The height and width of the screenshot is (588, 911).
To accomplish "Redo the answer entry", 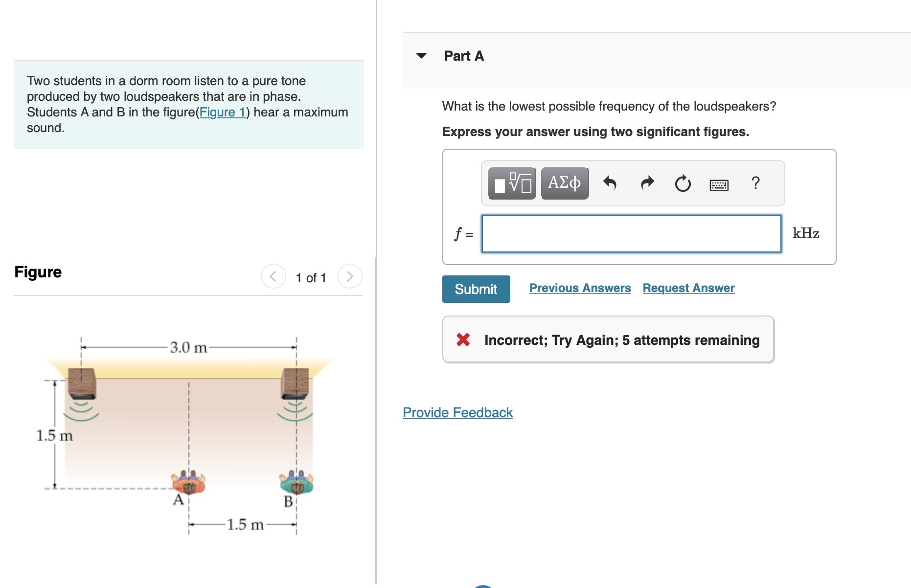I will point(646,183).
